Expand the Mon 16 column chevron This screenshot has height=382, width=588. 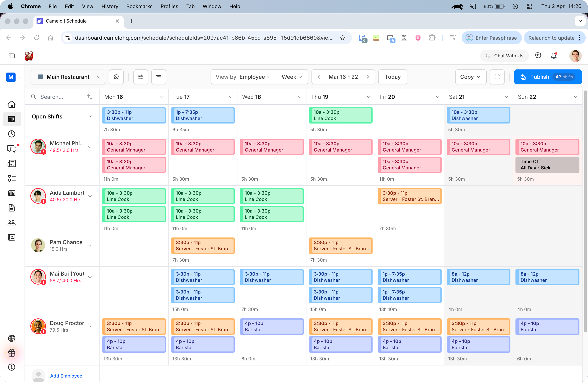click(162, 97)
